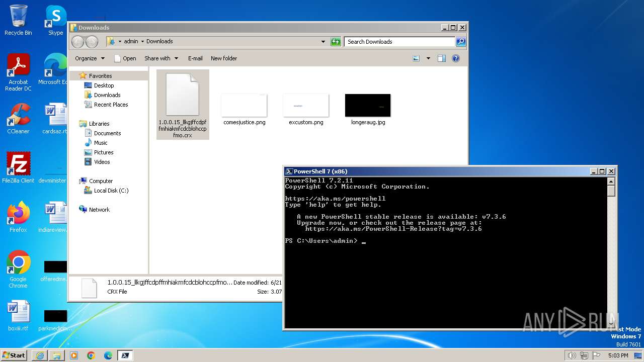Open the Share with dropdown

[161, 58]
